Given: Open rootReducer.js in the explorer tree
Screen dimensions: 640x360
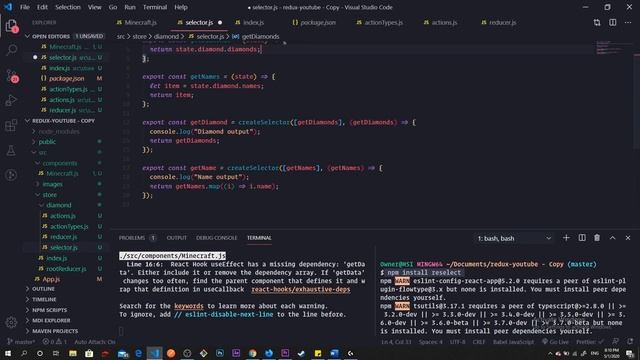Looking at the screenshot, I should tap(66, 269).
